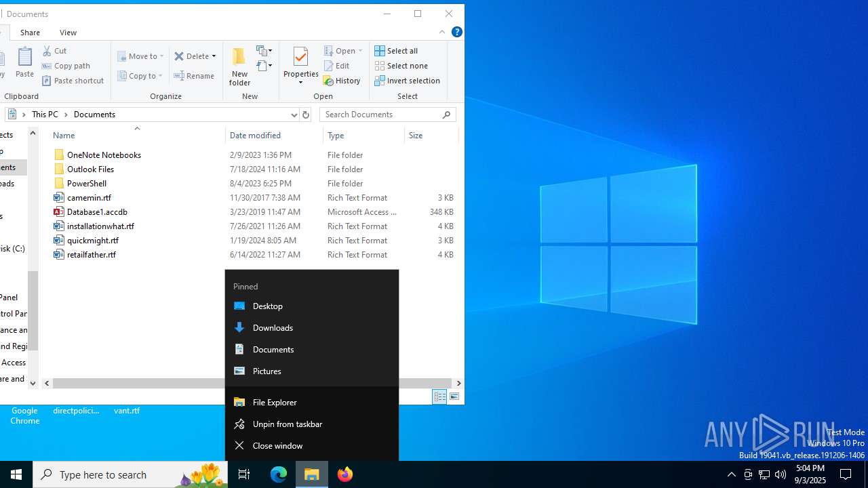
Task: Click the Firefox taskbar icon
Action: click(344, 474)
